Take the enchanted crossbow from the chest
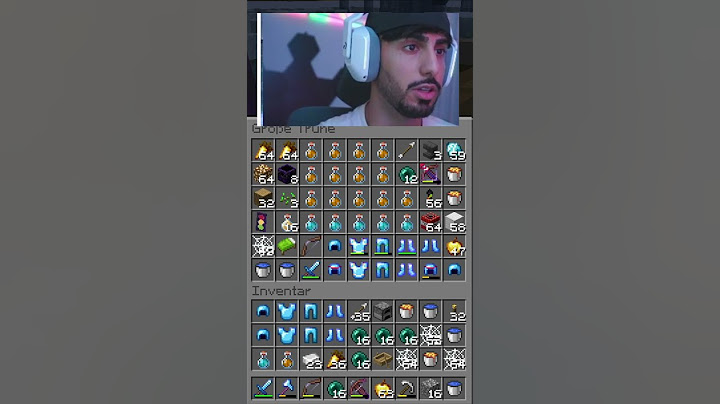Image resolution: width=720 pixels, height=404 pixels. tap(430, 174)
